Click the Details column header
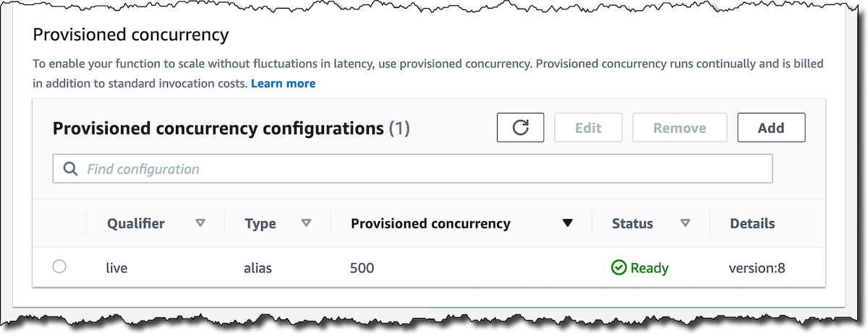The width and height of the screenshot is (868, 336). pos(752,223)
